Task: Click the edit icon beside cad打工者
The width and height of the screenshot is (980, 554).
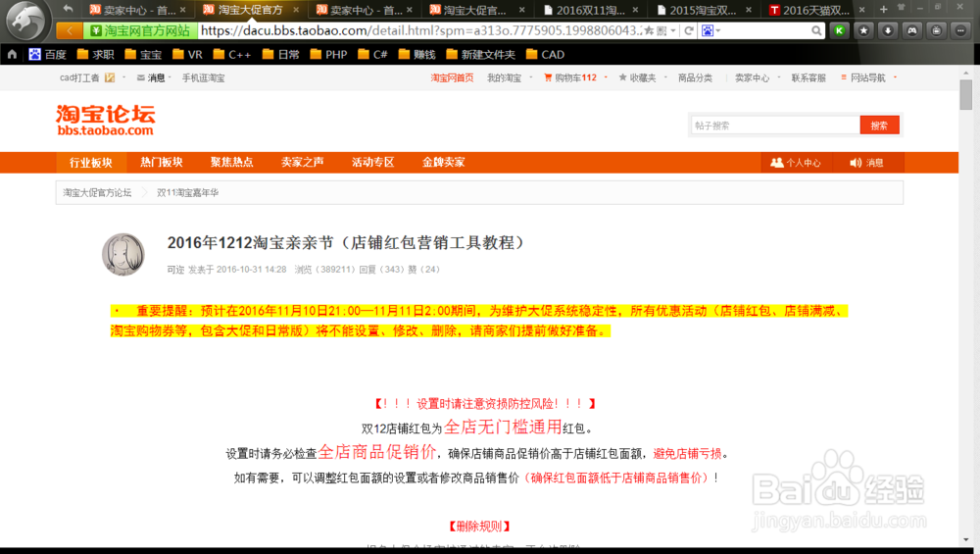Action: [x=110, y=77]
